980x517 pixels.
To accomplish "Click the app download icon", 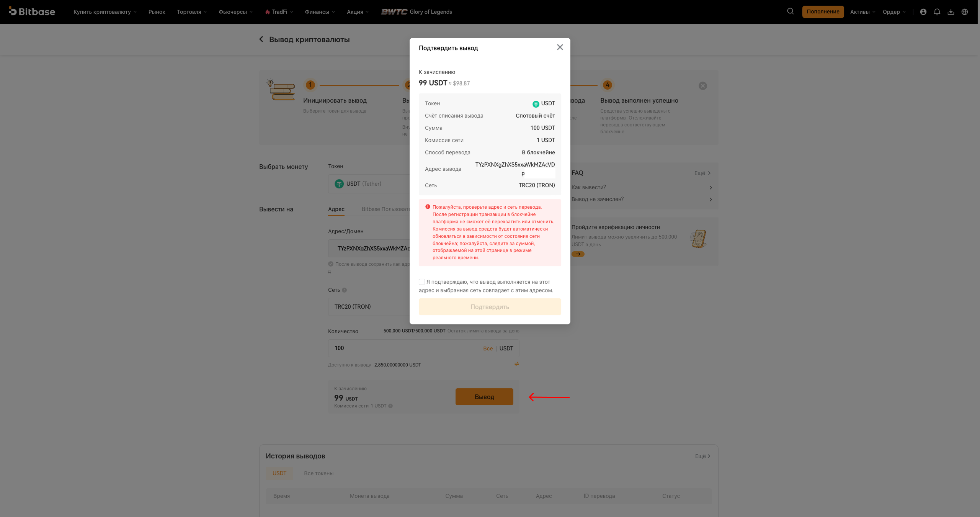I will (951, 12).
